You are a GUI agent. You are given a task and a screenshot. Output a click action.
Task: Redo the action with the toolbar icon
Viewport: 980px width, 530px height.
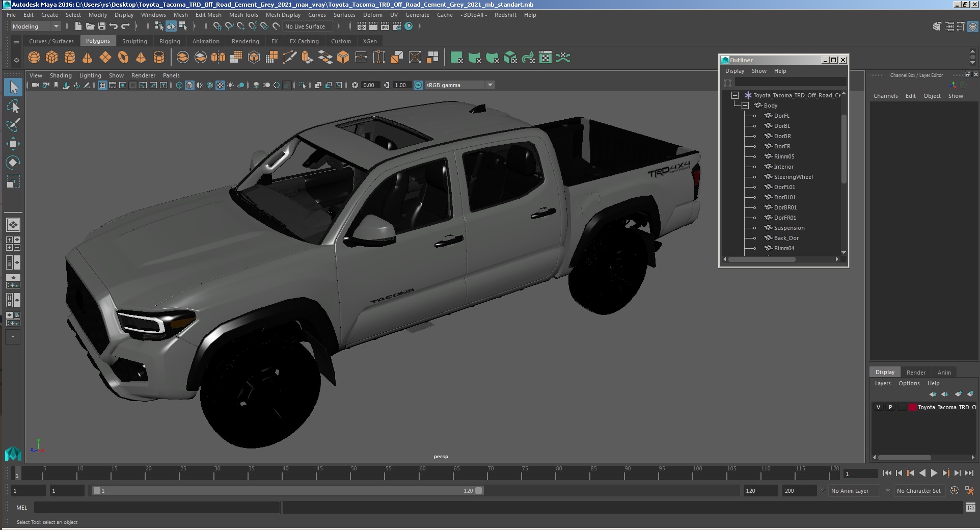tap(125, 26)
